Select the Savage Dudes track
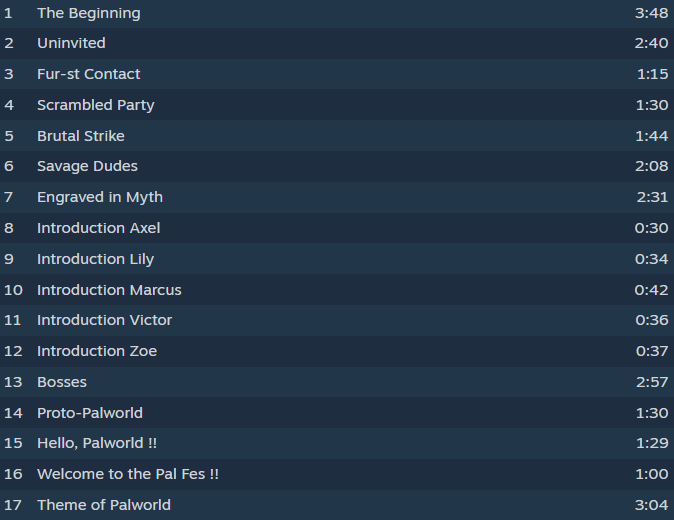This screenshot has height=520, width=674. point(337,166)
